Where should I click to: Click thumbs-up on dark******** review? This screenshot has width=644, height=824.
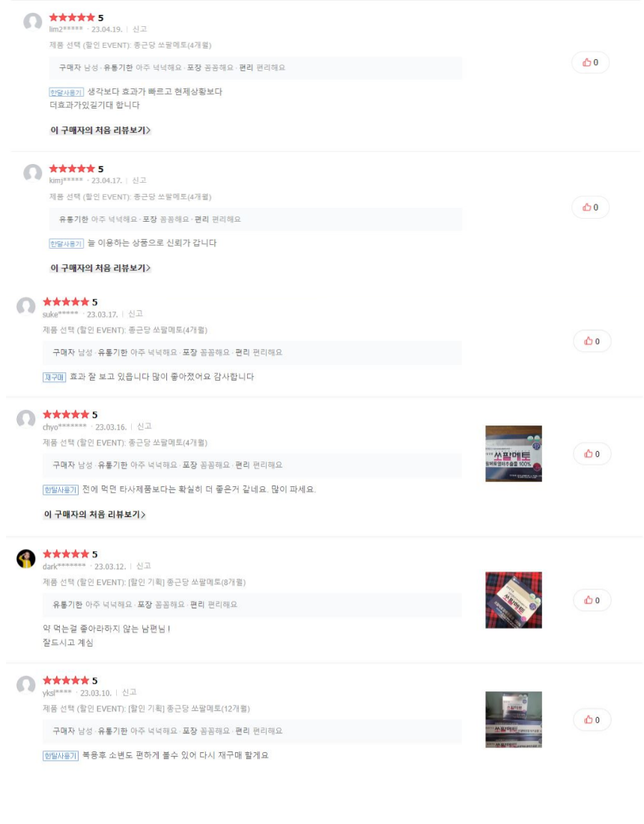pyautogui.click(x=592, y=600)
